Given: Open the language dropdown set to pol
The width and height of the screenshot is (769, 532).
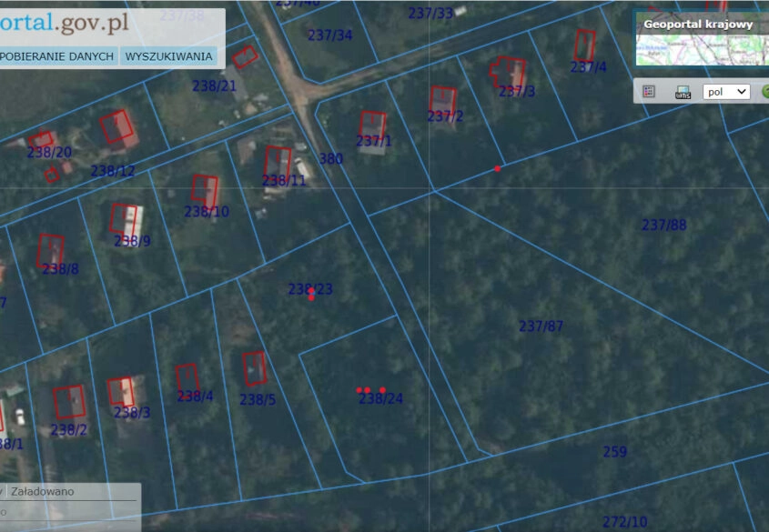Looking at the screenshot, I should (726, 92).
